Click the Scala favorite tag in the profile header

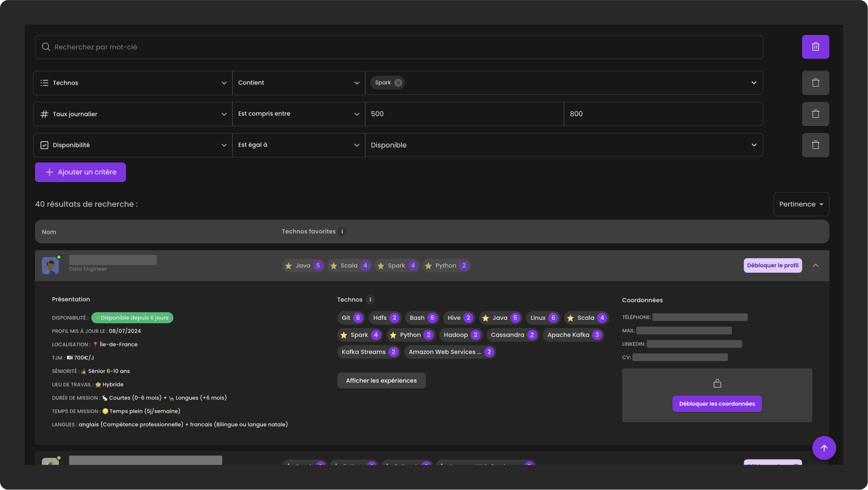[x=349, y=265]
